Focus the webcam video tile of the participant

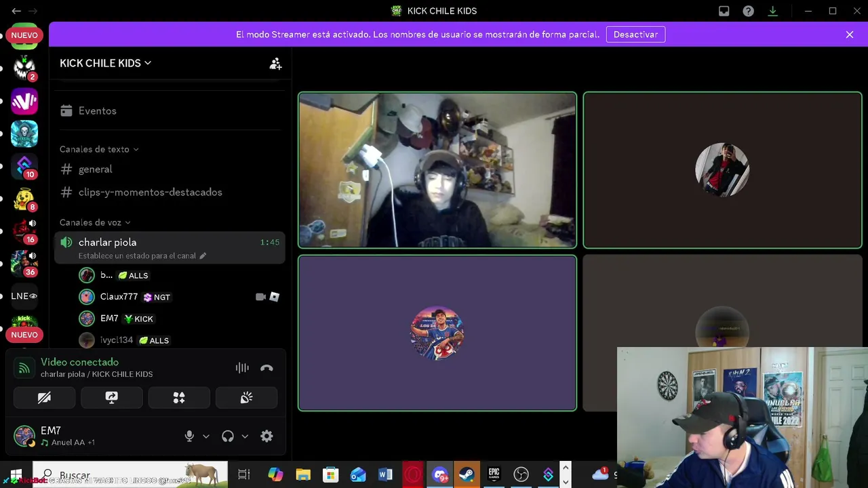437,170
